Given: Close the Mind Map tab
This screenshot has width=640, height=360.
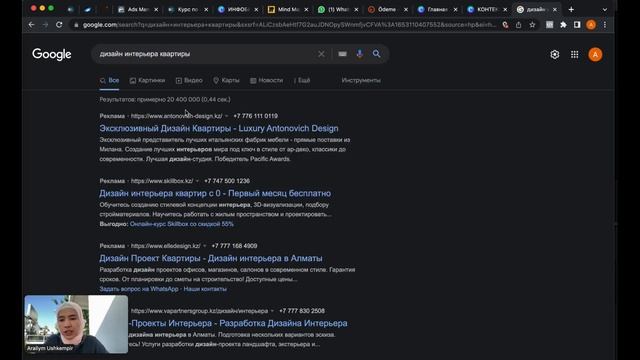Looking at the screenshot, I should coord(307,9).
